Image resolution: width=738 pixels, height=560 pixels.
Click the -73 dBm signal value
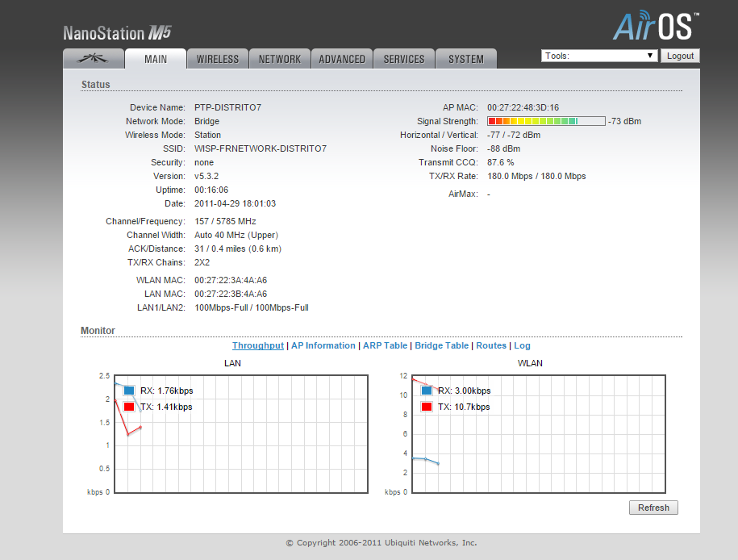point(624,121)
